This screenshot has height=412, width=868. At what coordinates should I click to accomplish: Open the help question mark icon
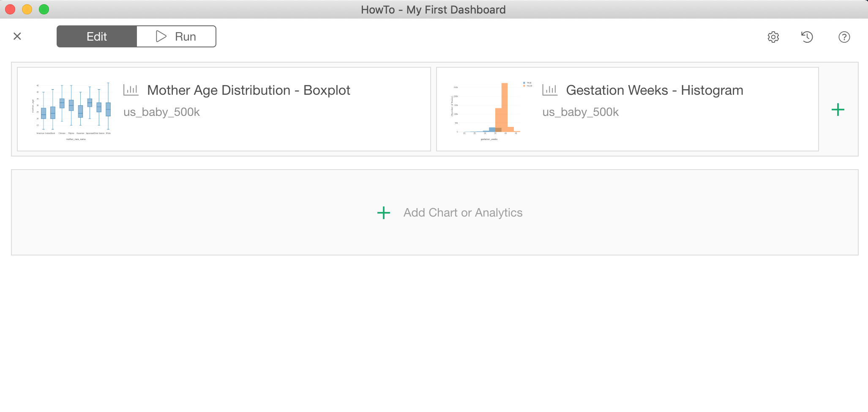click(844, 37)
